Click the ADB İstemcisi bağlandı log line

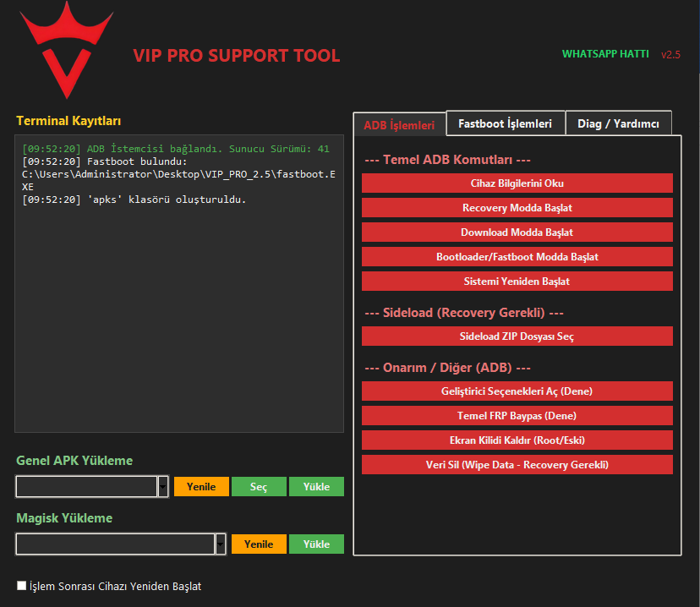pos(176,149)
